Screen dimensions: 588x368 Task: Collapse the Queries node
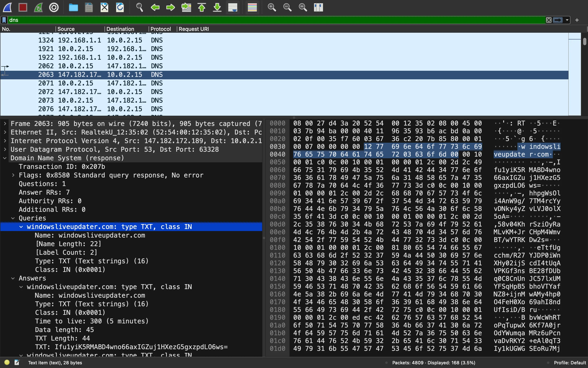[13, 218]
